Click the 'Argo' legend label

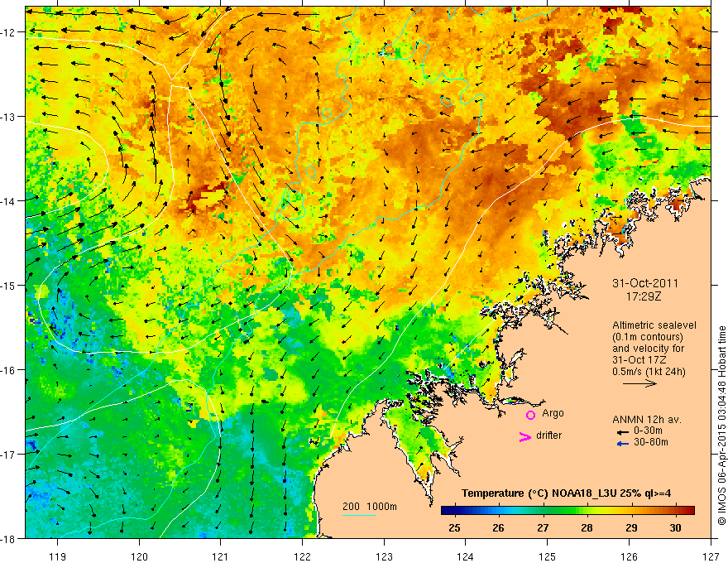pyautogui.click(x=553, y=413)
